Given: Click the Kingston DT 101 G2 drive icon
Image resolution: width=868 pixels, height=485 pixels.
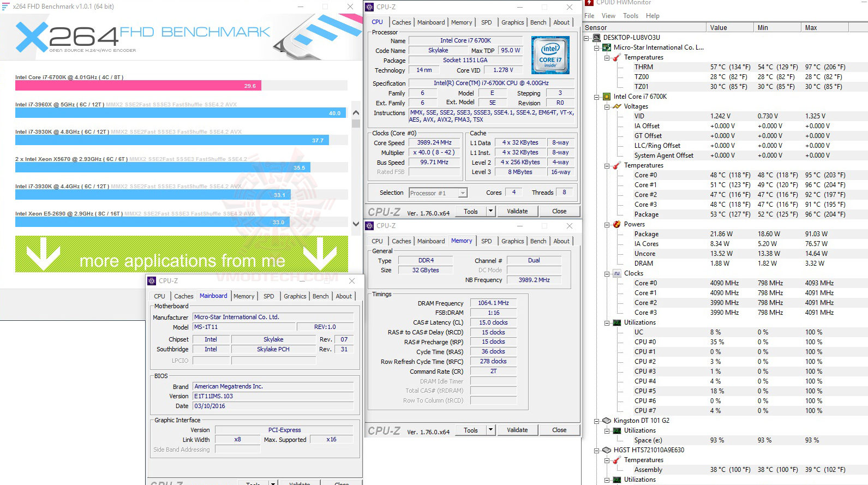Looking at the screenshot, I should click(x=607, y=421).
